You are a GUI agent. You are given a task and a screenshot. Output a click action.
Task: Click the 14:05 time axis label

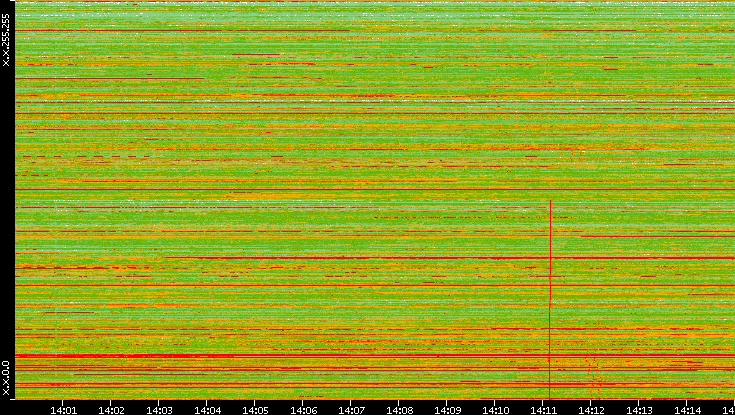(255, 410)
